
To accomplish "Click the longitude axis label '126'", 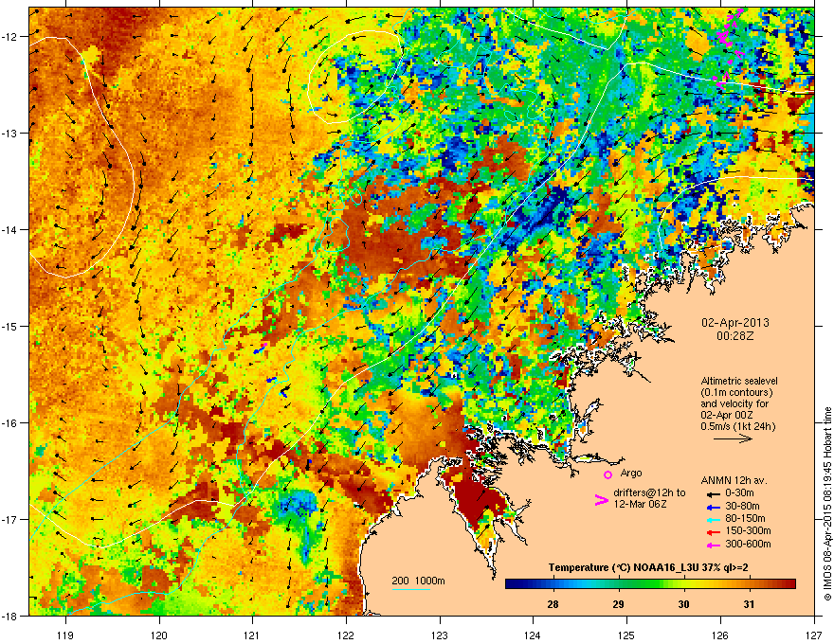I will (720, 635).
